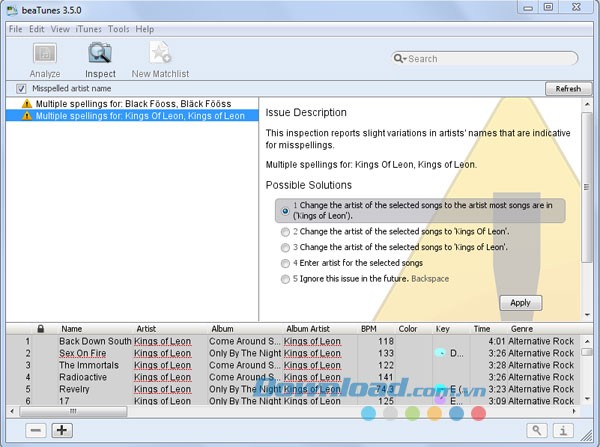
Task: Click inside the Search input field
Action: click(490, 59)
